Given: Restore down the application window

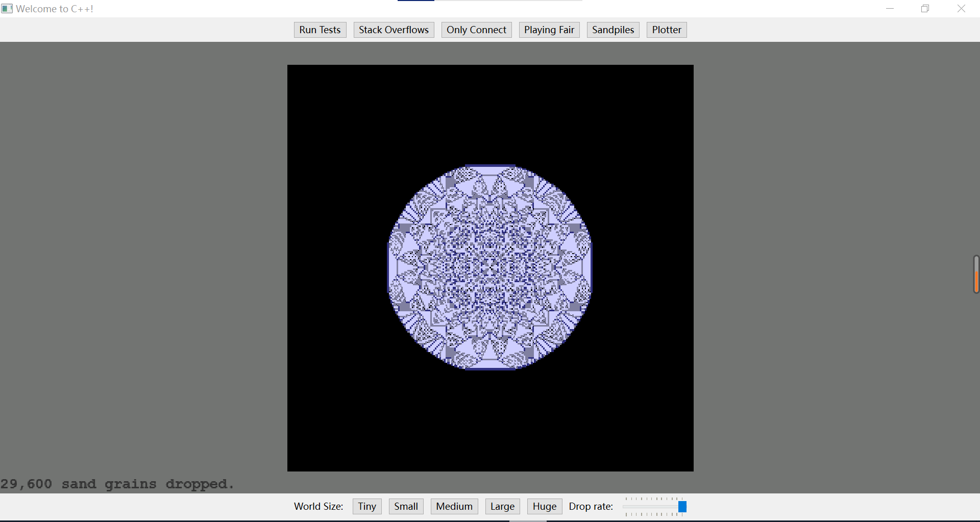Looking at the screenshot, I should [x=925, y=9].
